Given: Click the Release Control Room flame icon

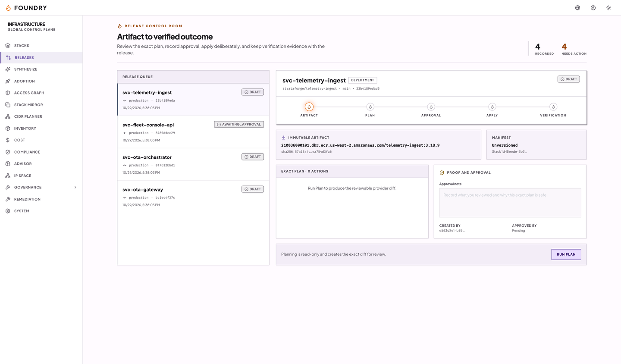Looking at the screenshot, I should pos(120,26).
